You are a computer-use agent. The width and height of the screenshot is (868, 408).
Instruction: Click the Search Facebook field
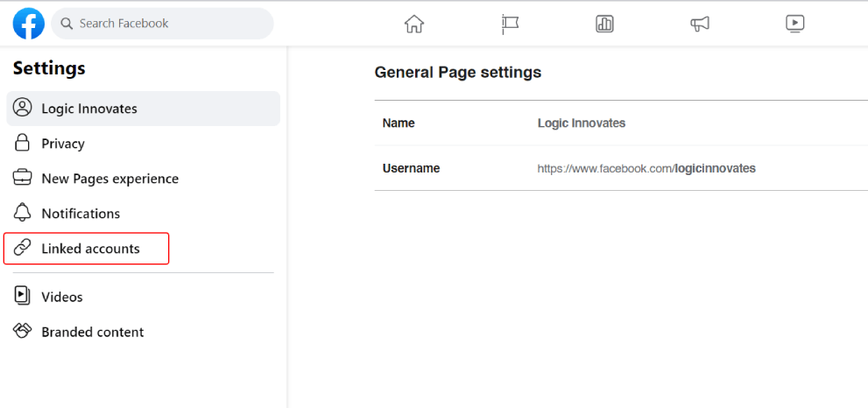(162, 24)
